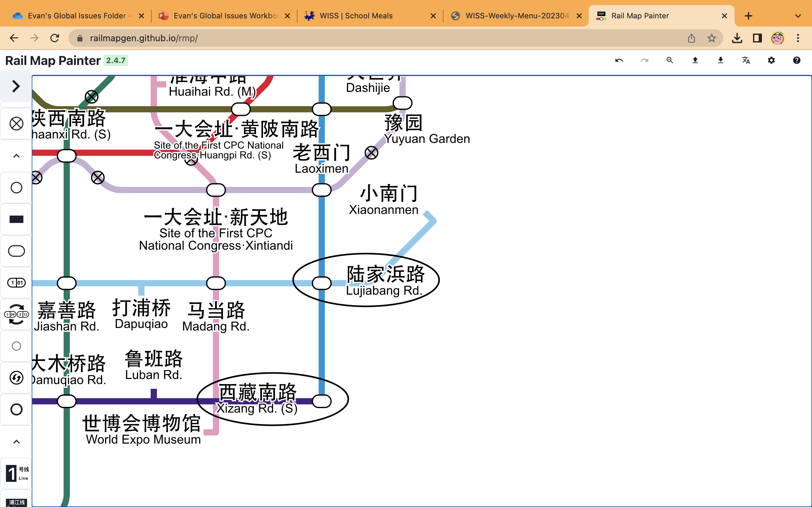Open the help question mark
812x507 pixels.
pos(797,60)
